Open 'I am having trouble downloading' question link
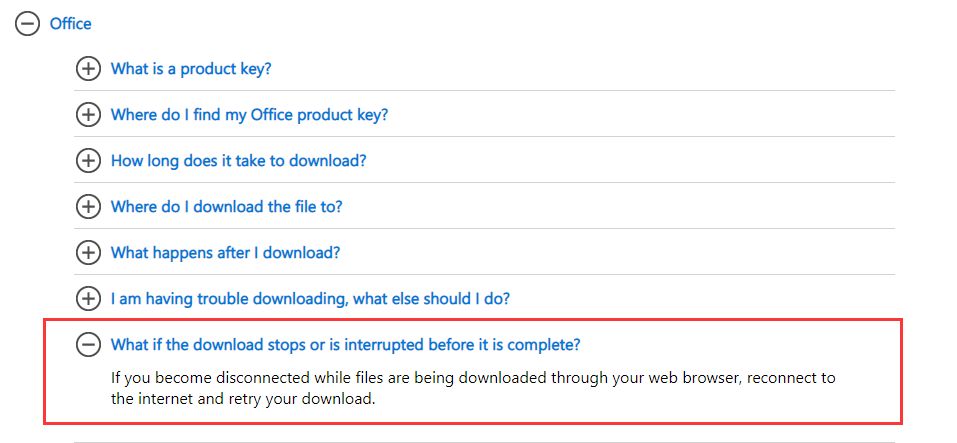This screenshot has height=443, width=957. point(310,298)
